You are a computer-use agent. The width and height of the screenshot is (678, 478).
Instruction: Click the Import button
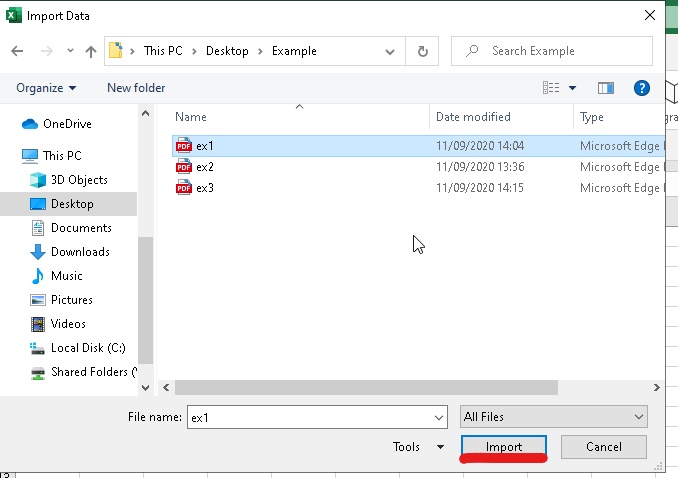(504, 447)
